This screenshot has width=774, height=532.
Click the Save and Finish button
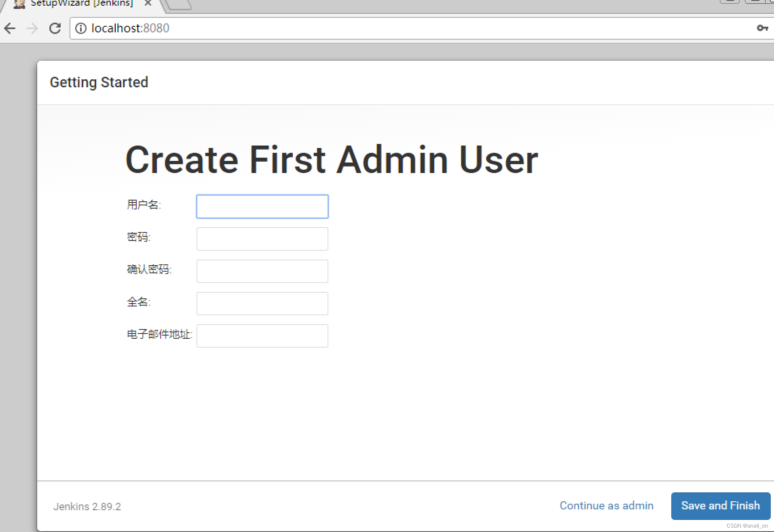point(721,506)
